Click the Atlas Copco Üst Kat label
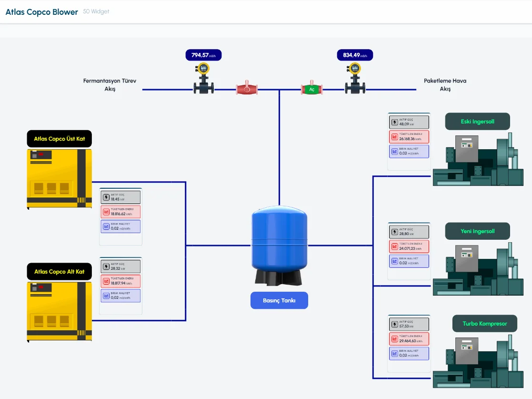 pyautogui.click(x=60, y=139)
